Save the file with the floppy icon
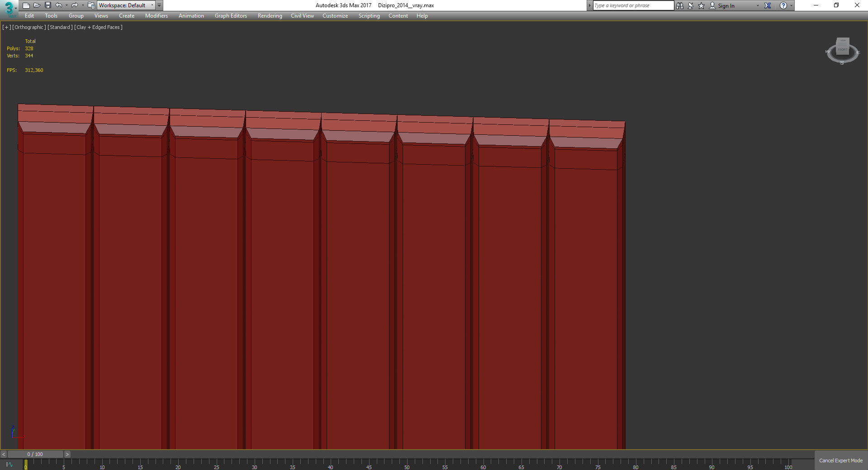Viewport: 868px width, 470px height. click(x=47, y=5)
